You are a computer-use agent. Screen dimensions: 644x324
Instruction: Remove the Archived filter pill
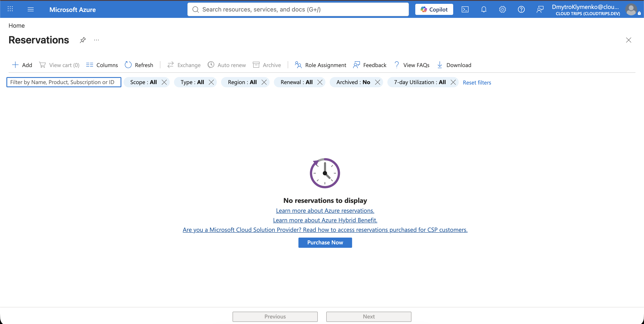coord(378,82)
